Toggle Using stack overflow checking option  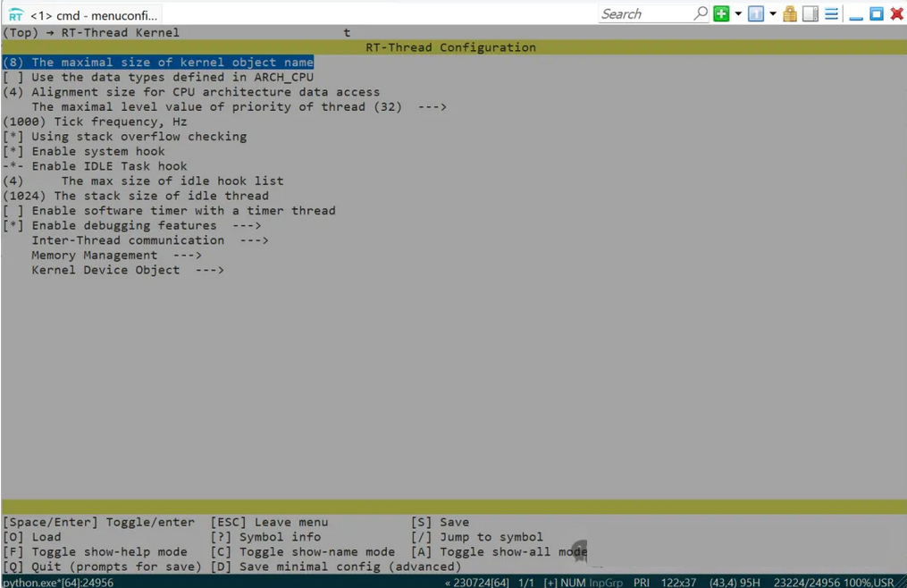click(125, 137)
